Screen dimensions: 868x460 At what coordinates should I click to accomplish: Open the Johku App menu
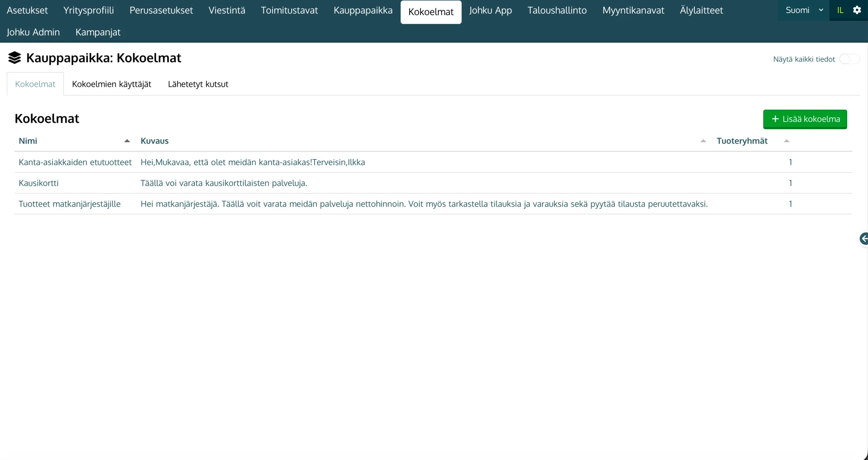[490, 10]
